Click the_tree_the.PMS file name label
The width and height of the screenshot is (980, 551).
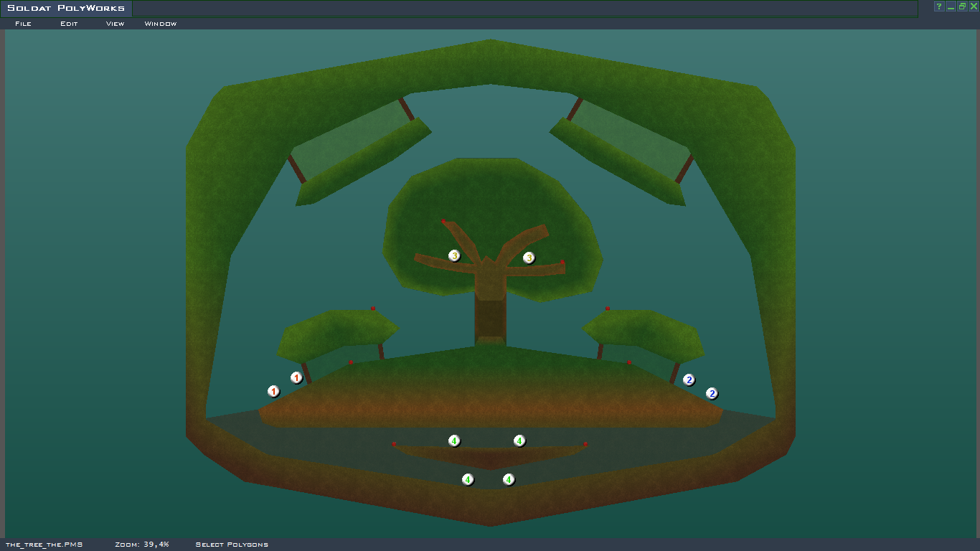click(x=44, y=545)
